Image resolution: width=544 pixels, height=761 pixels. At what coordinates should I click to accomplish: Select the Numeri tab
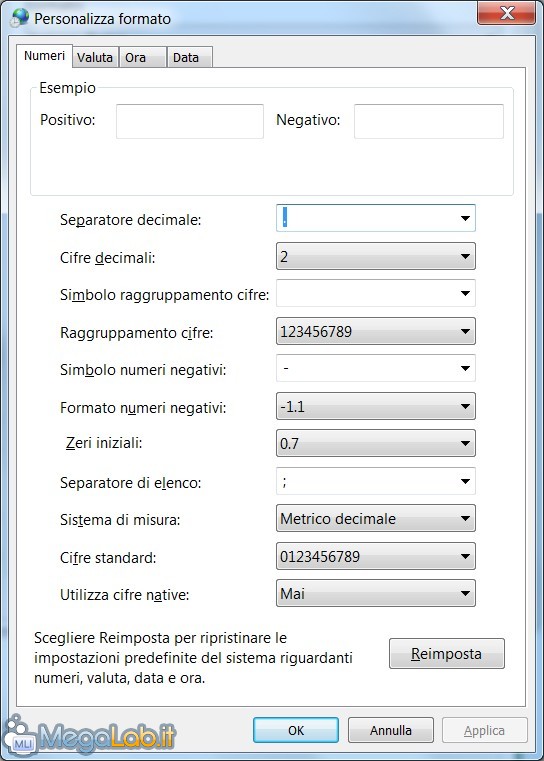(44, 56)
